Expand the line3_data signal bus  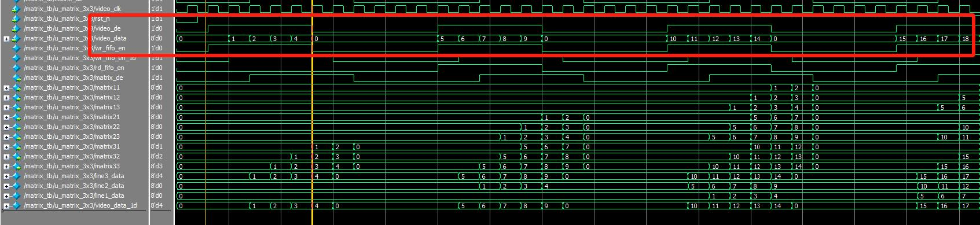6,176
